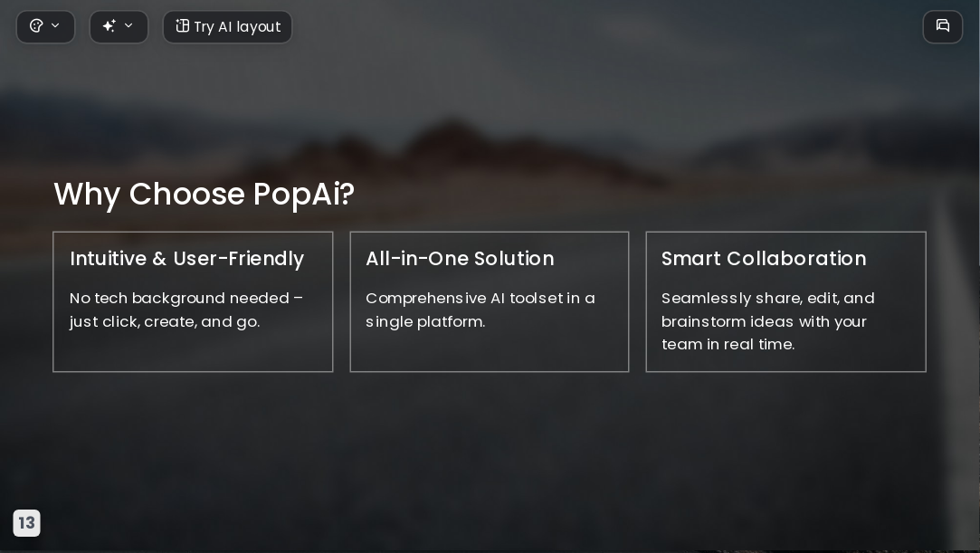Select the 'Why Choose PopAi?' title
The width and height of the screenshot is (980, 553).
tap(204, 195)
